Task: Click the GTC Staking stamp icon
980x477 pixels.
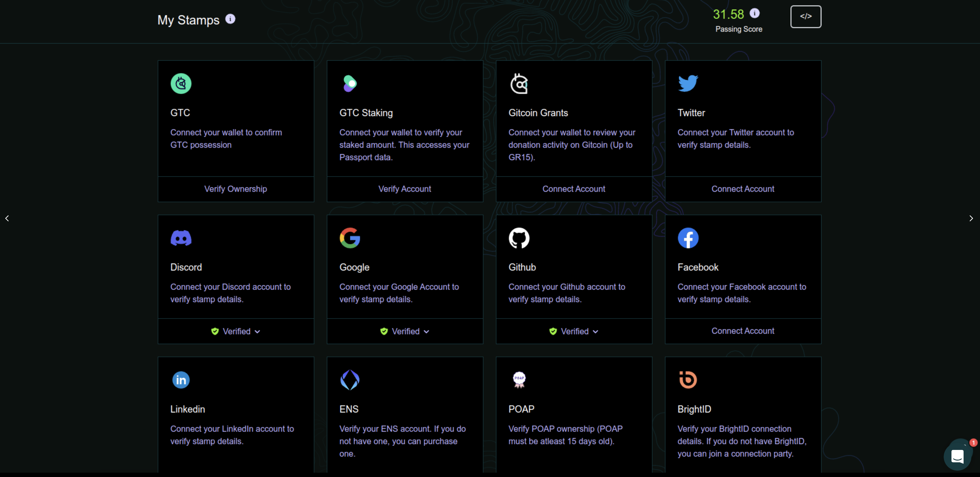Action: point(350,84)
